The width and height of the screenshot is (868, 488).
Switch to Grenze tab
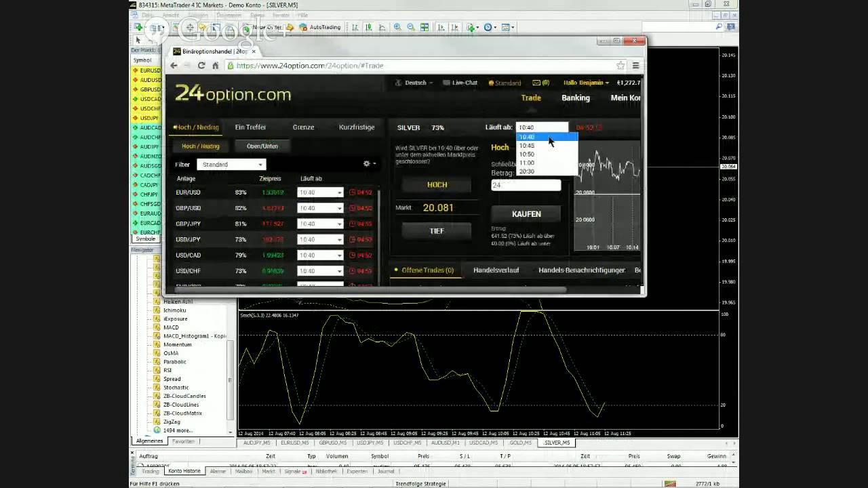pyautogui.click(x=303, y=127)
